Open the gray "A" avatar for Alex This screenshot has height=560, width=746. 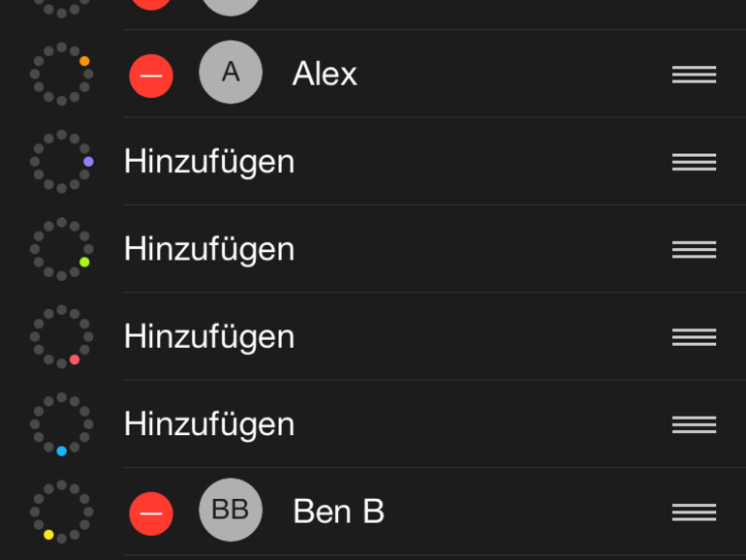pos(231,73)
